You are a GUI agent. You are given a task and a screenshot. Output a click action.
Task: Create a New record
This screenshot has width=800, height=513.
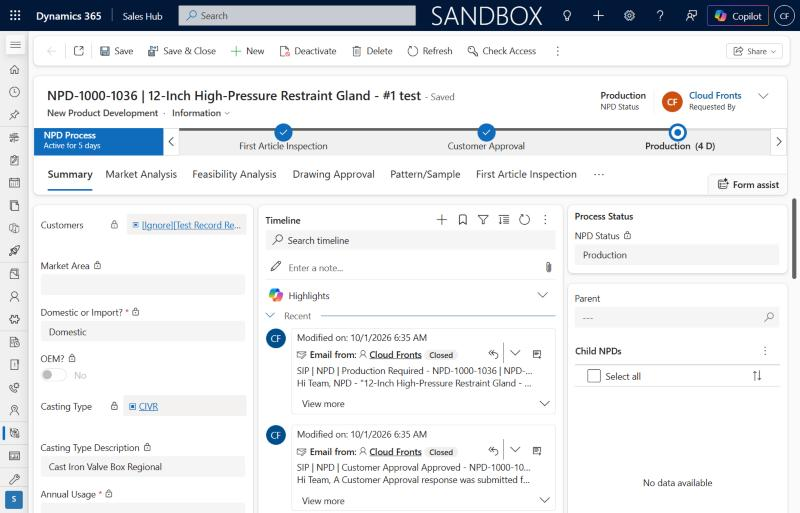pyautogui.click(x=247, y=51)
